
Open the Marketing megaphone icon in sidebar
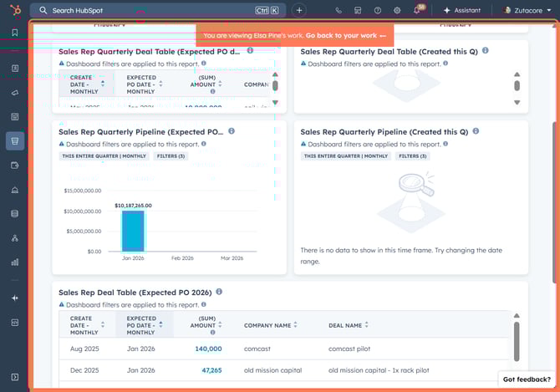[14, 92]
